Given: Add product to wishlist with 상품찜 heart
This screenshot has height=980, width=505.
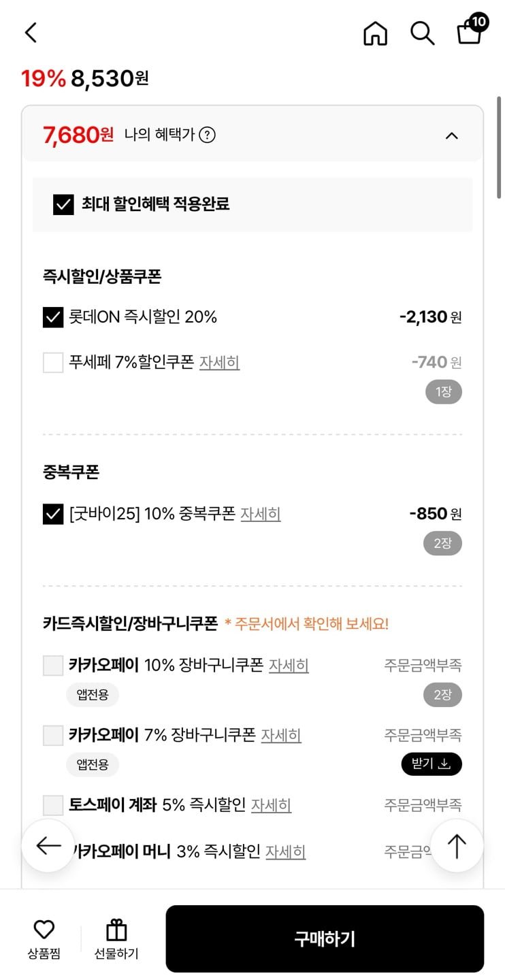Looking at the screenshot, I should [x=44, y=938].
